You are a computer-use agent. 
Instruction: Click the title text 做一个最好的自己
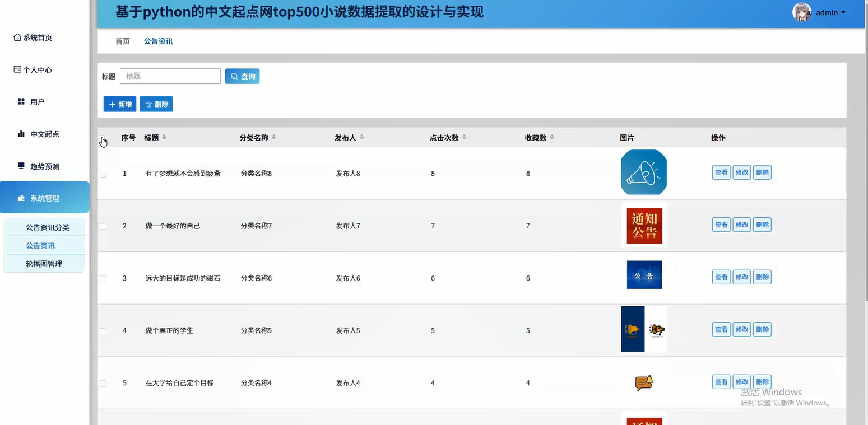pos(173,226)
